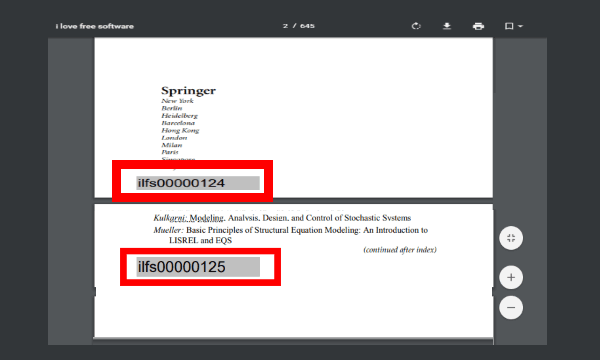This screenshot has height=360, width=600.
Task: Click the 'New York' city line
Action: 178,101
